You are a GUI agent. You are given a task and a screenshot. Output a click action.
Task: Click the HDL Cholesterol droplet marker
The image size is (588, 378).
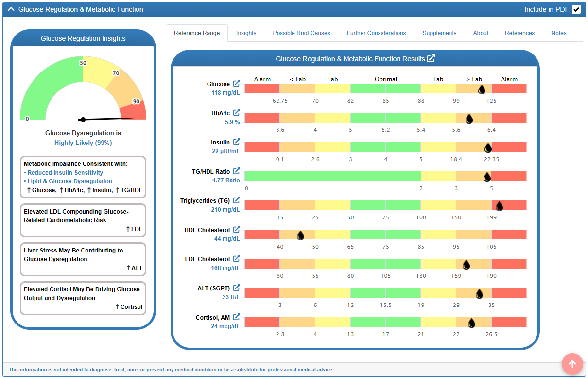(300, 235)
